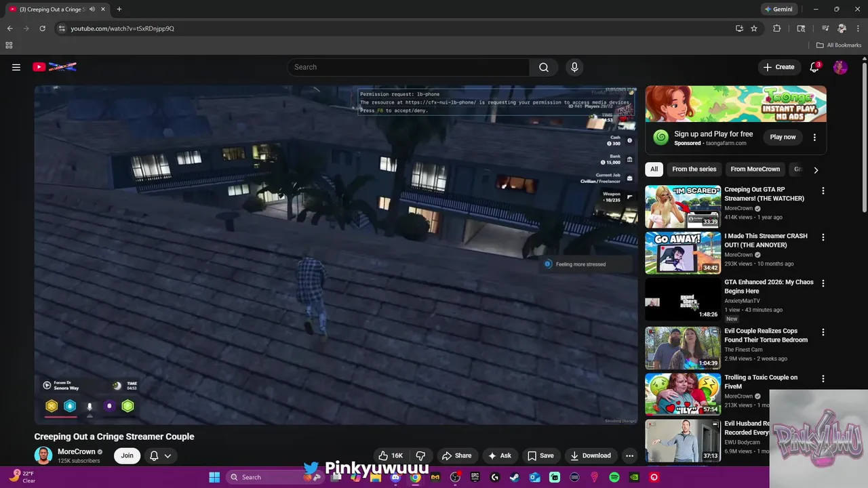Open more actions ellipsis under the video
Screen dimensions: 868x488
[x=629, y=455]
